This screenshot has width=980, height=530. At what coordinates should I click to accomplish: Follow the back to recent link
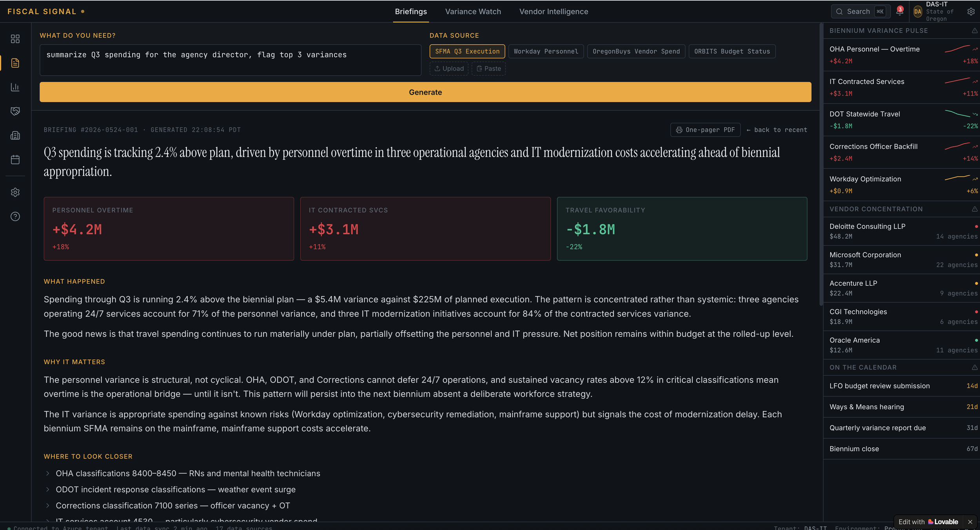coord(777,130)
